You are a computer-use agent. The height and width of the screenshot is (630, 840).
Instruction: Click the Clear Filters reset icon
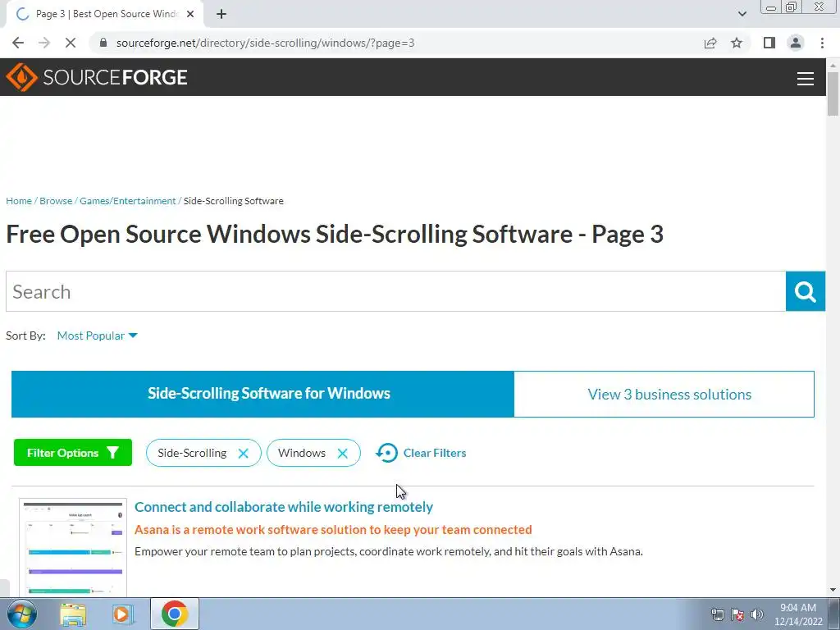[387, 453]
